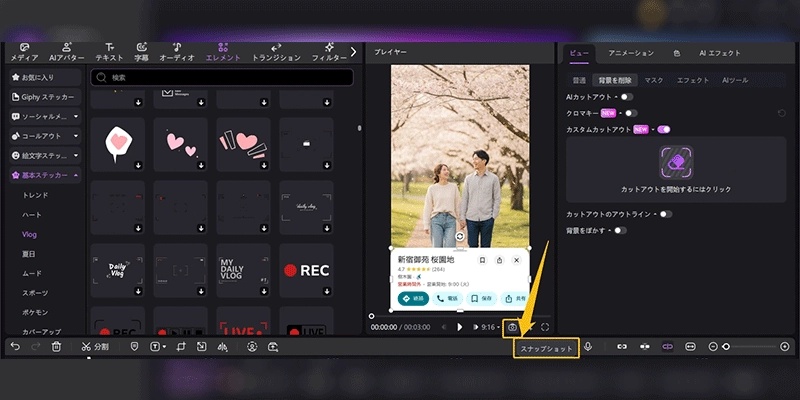Click the player progress scrubber handle
Image resolution: width=800 pixels, height=400 pixels.
(371, 316)
